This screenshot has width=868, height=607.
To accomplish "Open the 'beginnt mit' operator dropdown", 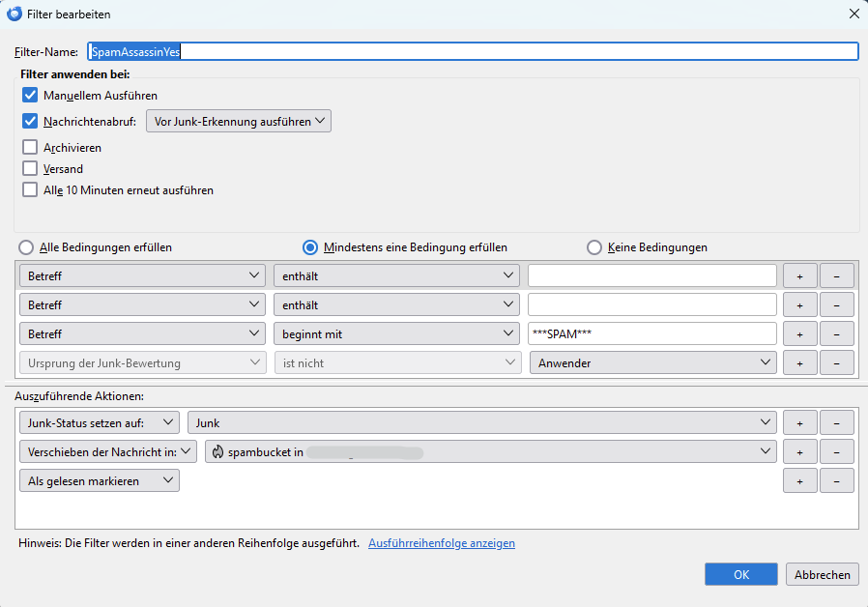I will tap(396, 333).
